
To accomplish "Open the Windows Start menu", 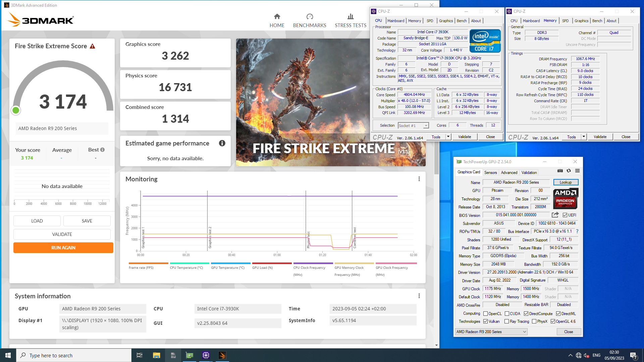I will (8, 355).
